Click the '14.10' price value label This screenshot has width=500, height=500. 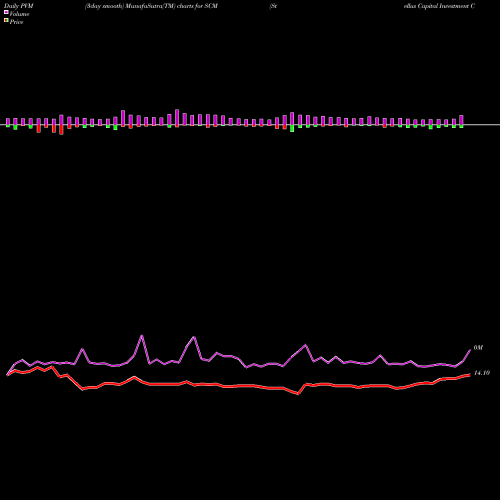tap(482, 373)
